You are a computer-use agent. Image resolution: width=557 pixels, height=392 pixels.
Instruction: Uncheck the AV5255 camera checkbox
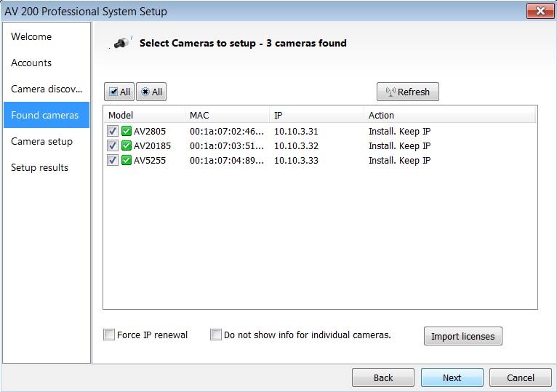click(113, 161)
